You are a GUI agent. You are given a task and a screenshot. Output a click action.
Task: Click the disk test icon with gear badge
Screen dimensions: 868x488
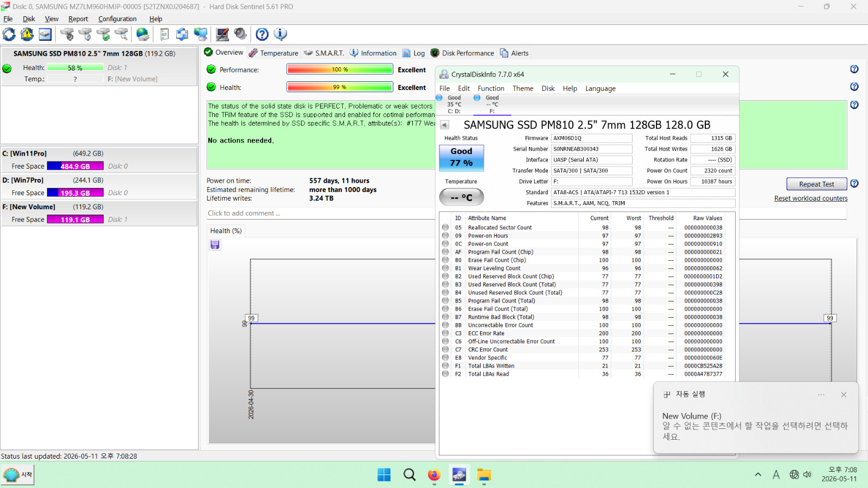(x=67, y=34)
